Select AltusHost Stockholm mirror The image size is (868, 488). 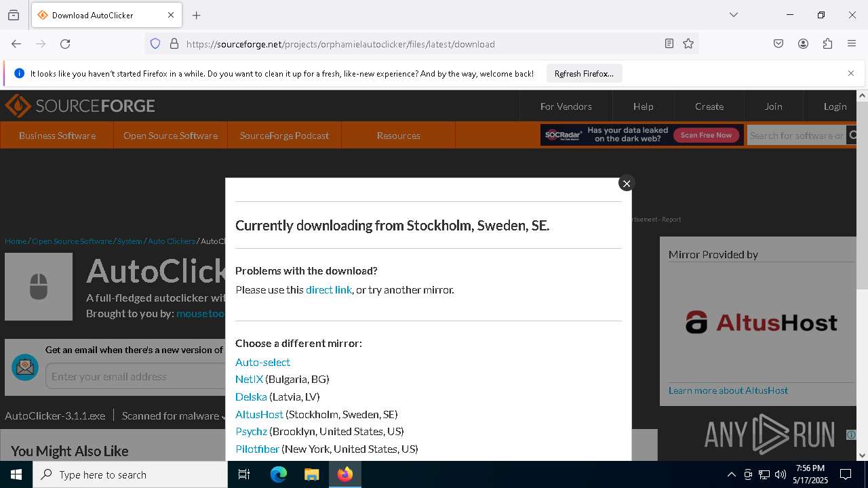(259, 414)
